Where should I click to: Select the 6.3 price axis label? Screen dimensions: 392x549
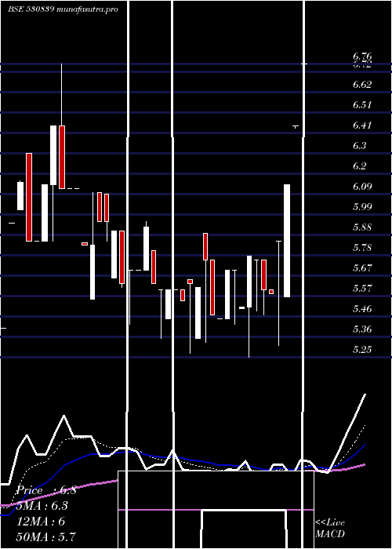[x=360, y=145]
